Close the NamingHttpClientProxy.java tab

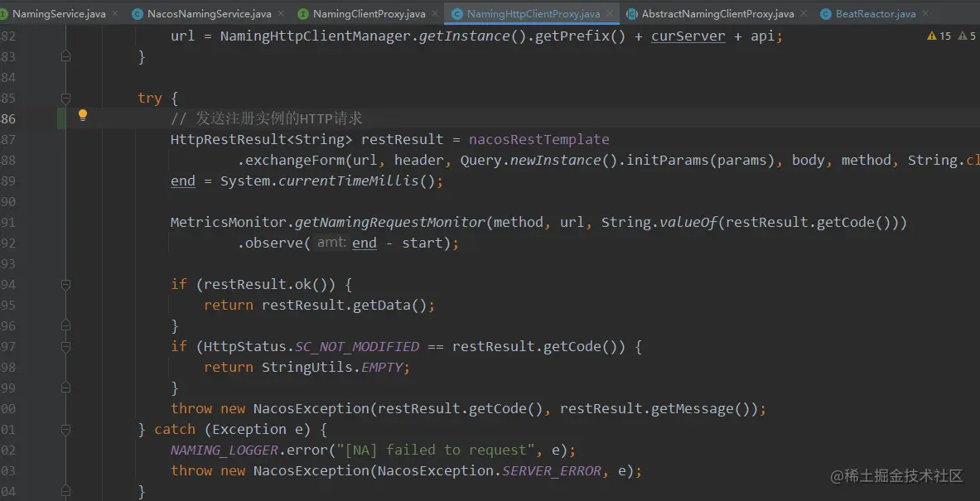[x=609, y=14]
